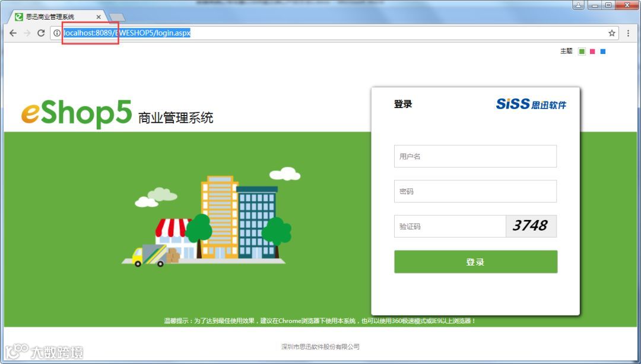Choose the green theme swatch
This screenshot has width=641, height=364.
[x=582, y=52]
